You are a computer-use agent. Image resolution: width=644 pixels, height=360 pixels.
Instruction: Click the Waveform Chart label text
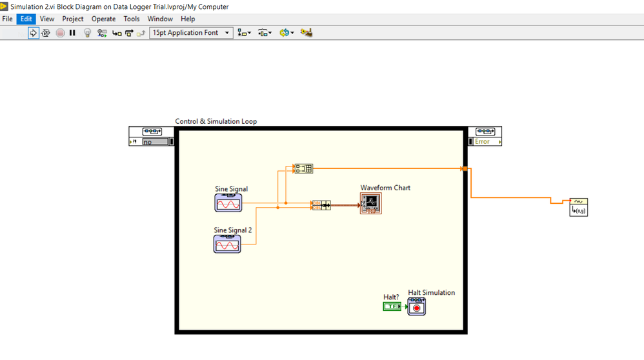(x=385, y=188)
